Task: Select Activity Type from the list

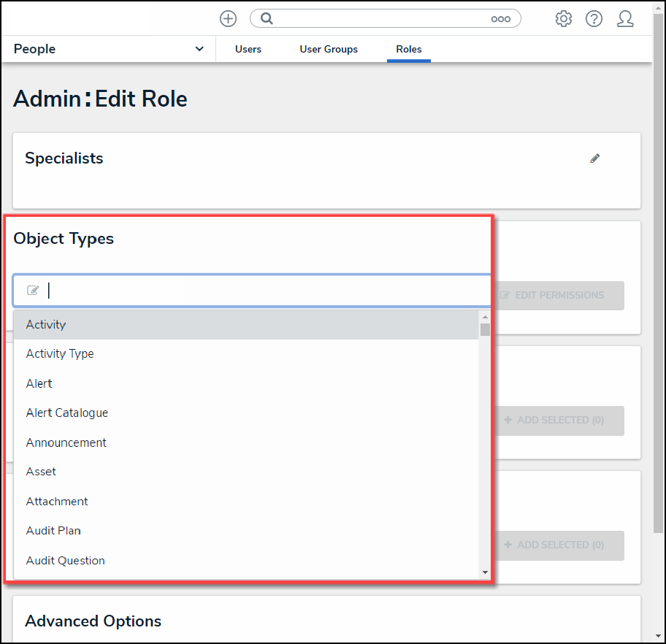Action: click(60, 354)
